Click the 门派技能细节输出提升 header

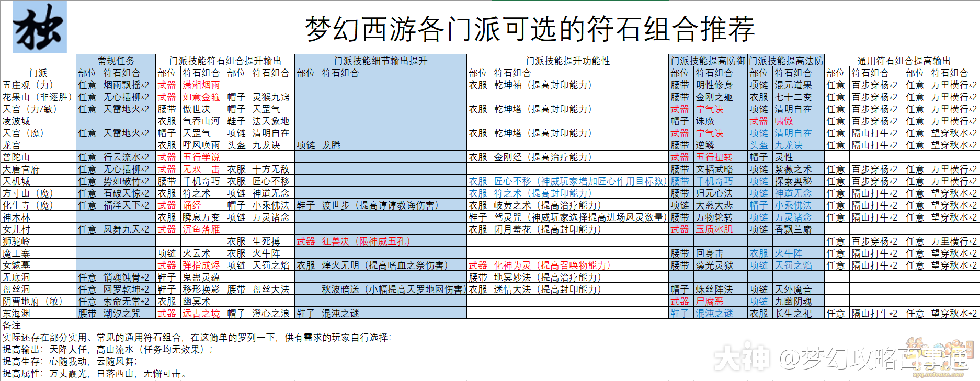pyautogui.click(x=380, y=61)
